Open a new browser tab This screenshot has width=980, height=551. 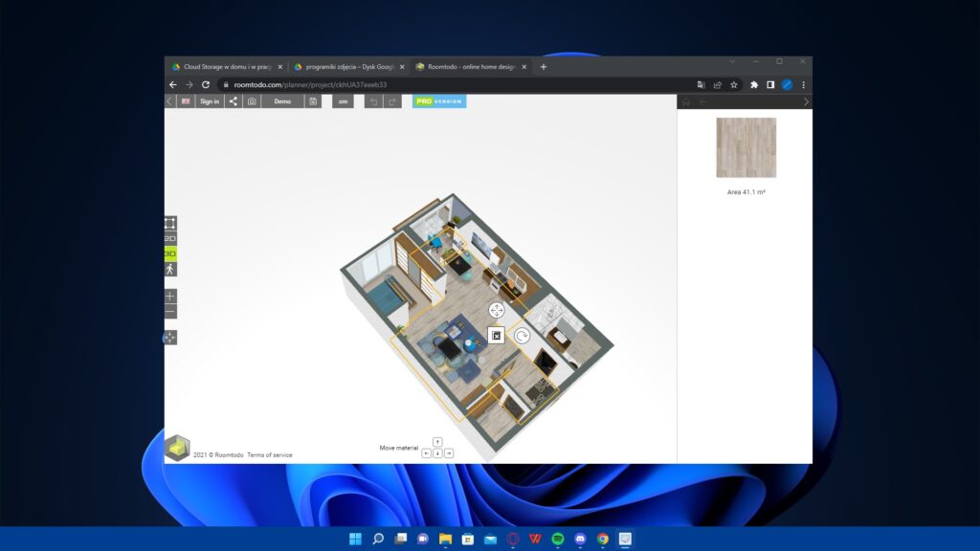coord(544,67)
